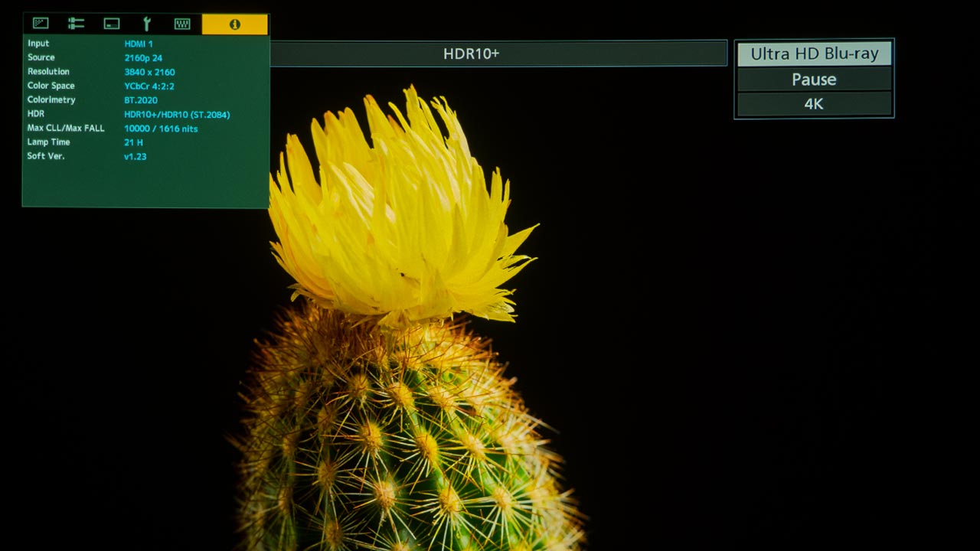Click the HDMI 1 input value

tap(139, 44)
